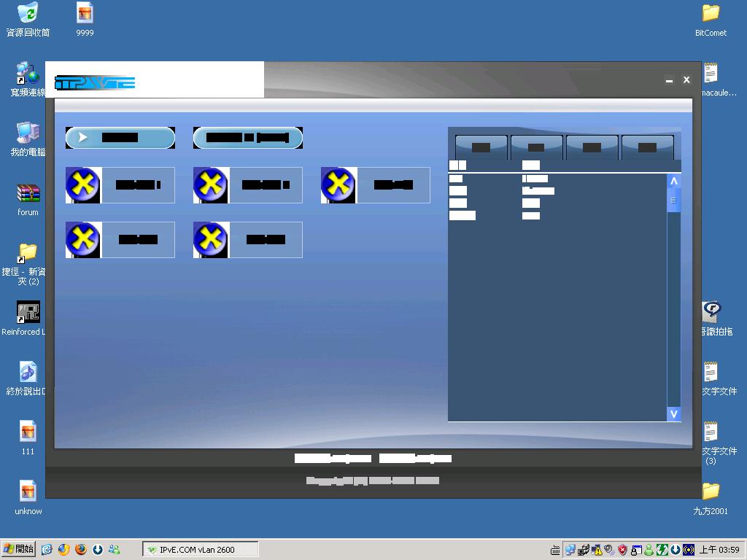The height and width of the screenshot is (560, 747).
Task: Select the 111 file icon on desktop
Action: pos(28,437)
